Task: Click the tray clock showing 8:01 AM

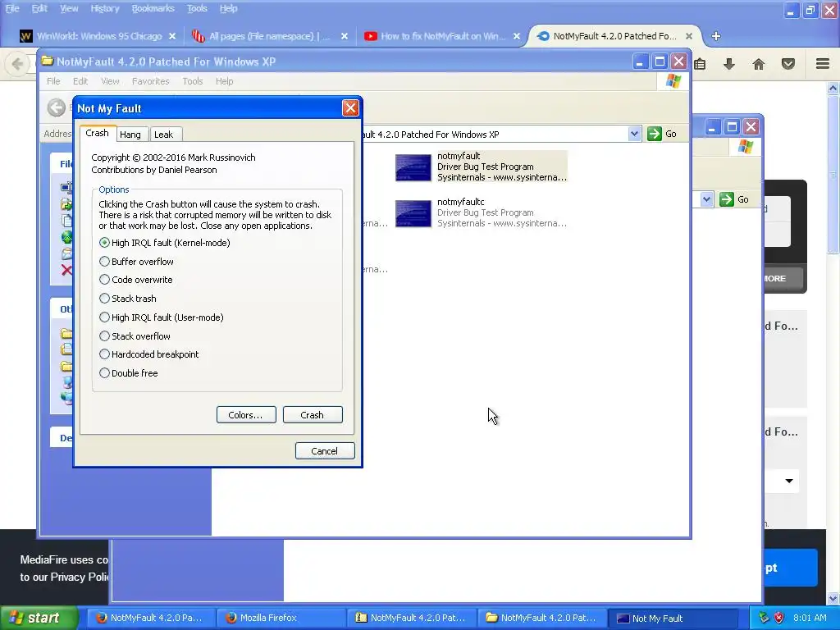Action: pyautogui.click(x=810, y=619)
